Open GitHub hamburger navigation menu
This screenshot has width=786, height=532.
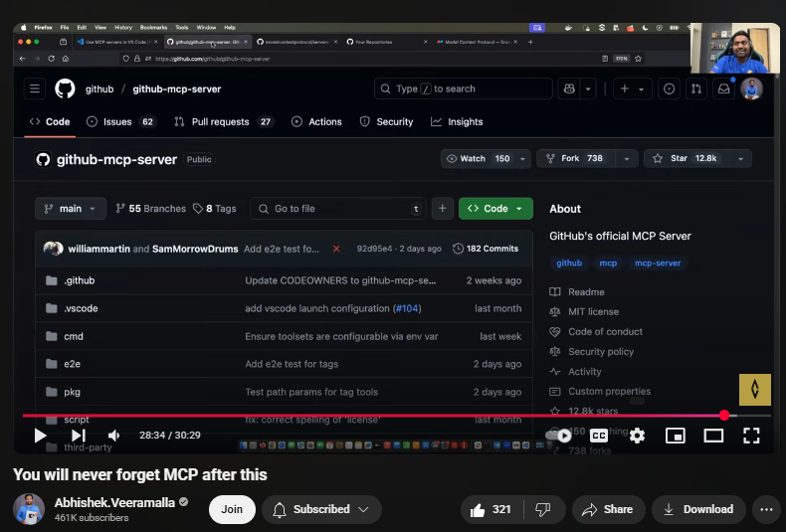[x=35, y=89]
